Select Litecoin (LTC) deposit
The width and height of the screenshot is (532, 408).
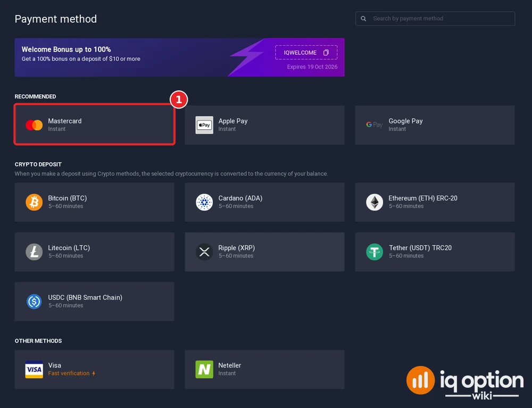94,252
